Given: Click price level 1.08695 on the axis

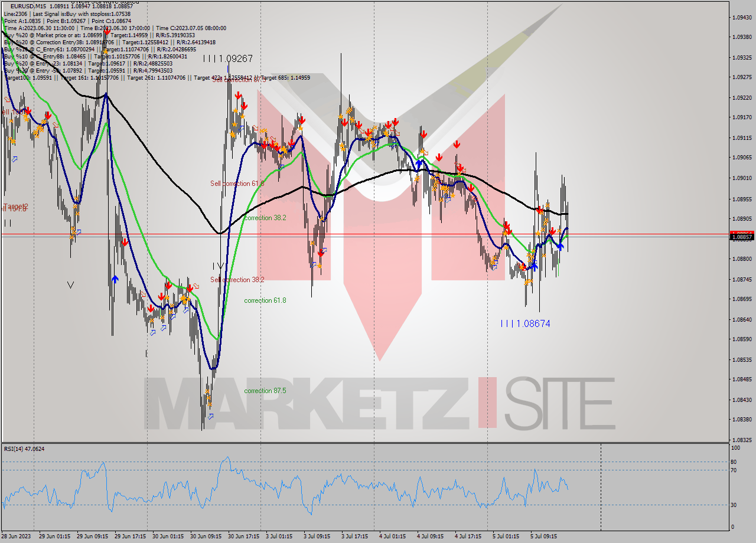Looking at the screenshot, I should coord(741,299).
